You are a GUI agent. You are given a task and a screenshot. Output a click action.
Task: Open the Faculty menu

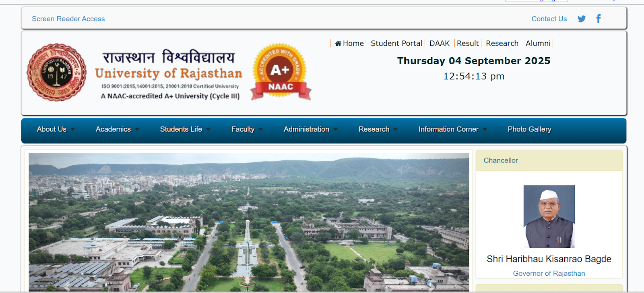(243, 129)
